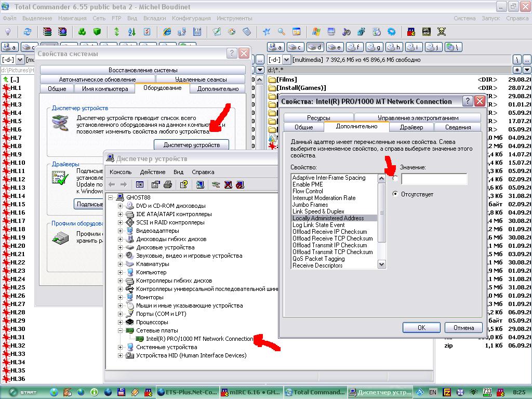Expand the 'Видеоадаптеры' tree node
The image size is (532, 399).
click(121, 231)
